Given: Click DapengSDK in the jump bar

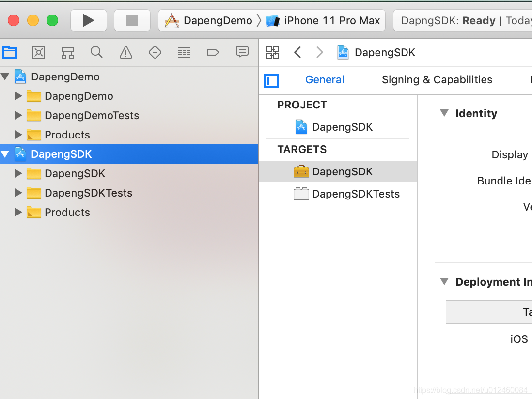Looking at the screenshot, I should tap(376, 53).
